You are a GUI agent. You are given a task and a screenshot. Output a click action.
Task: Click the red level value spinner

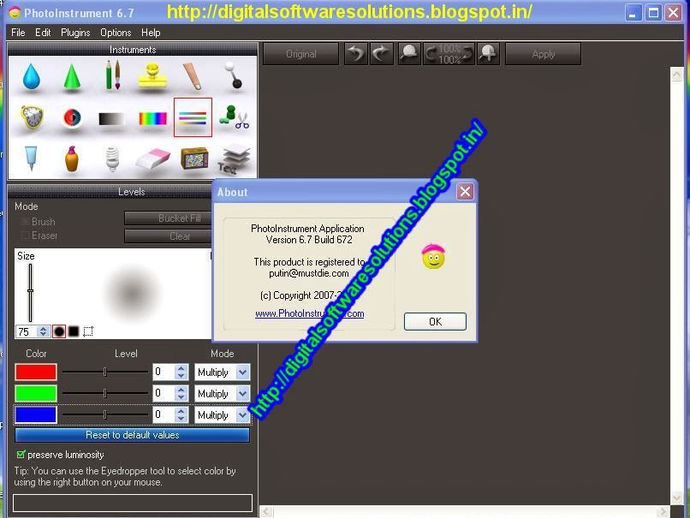pyautogui.click(x=181, y=372)
